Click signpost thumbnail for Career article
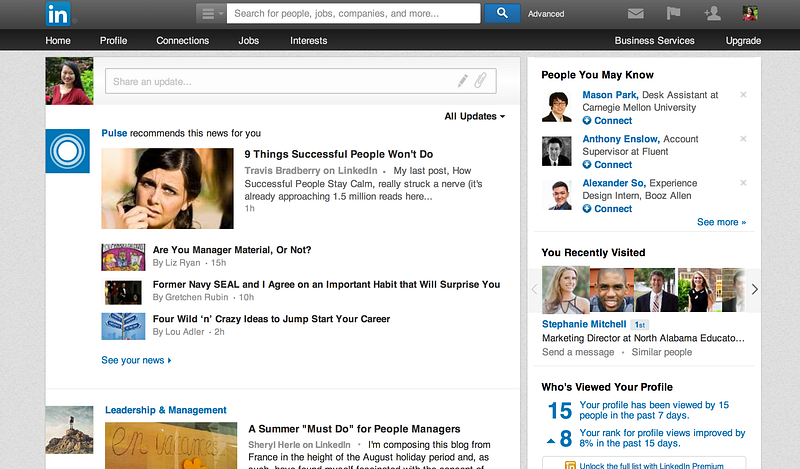 pyautogui.click(x=123, y=326)
